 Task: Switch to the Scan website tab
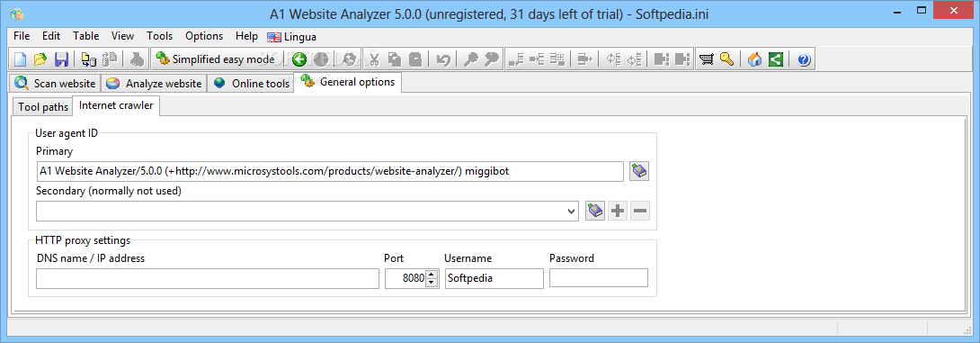(55, 83)
